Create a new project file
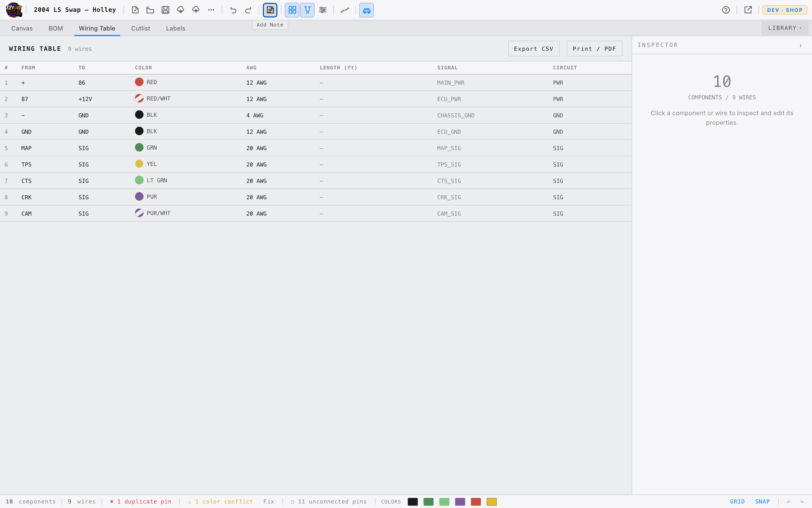The width and height of the screenshot is (812, 508). click(135, 10)
